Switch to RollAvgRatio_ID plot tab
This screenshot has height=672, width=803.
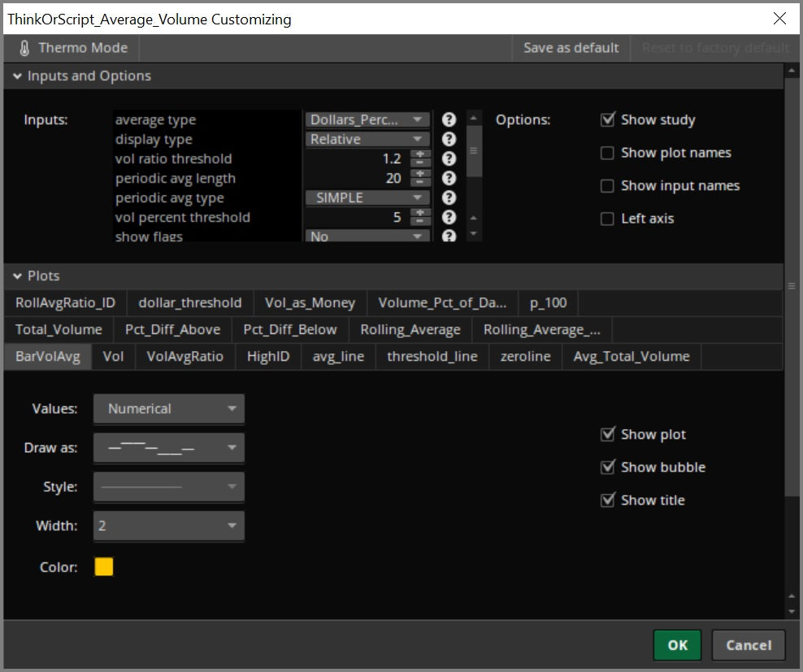65,303
